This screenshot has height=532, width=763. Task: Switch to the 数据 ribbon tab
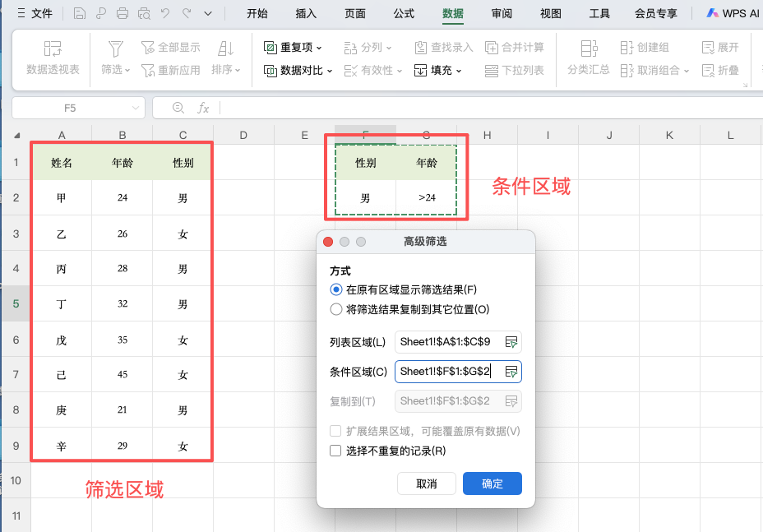click(453, 13)
